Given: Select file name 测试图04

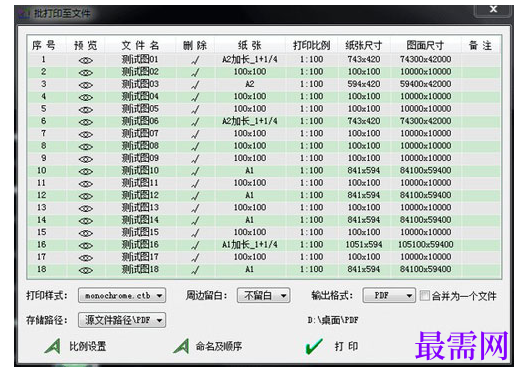Looking at the screenshot, I should coord(140,97).
